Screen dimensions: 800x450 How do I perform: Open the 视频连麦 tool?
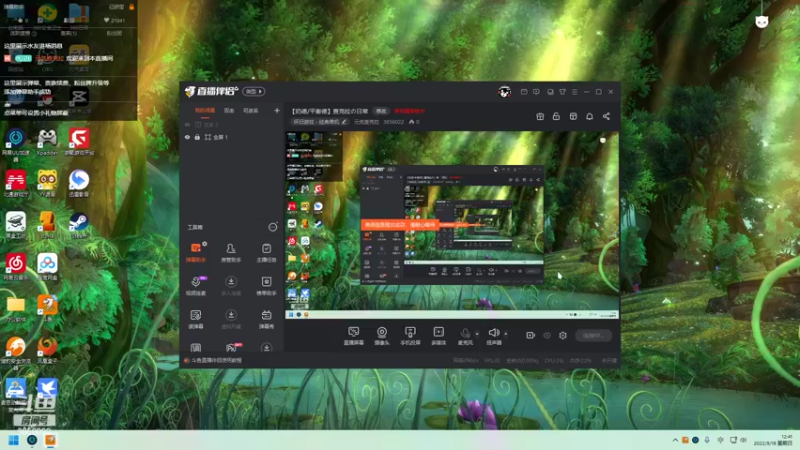coord(196,286)
